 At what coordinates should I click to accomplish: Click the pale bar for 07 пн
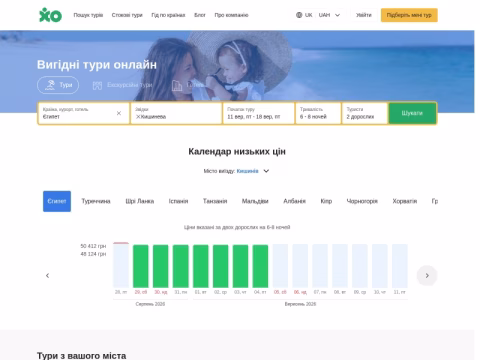pyautogui.click(x=320, y=266)
